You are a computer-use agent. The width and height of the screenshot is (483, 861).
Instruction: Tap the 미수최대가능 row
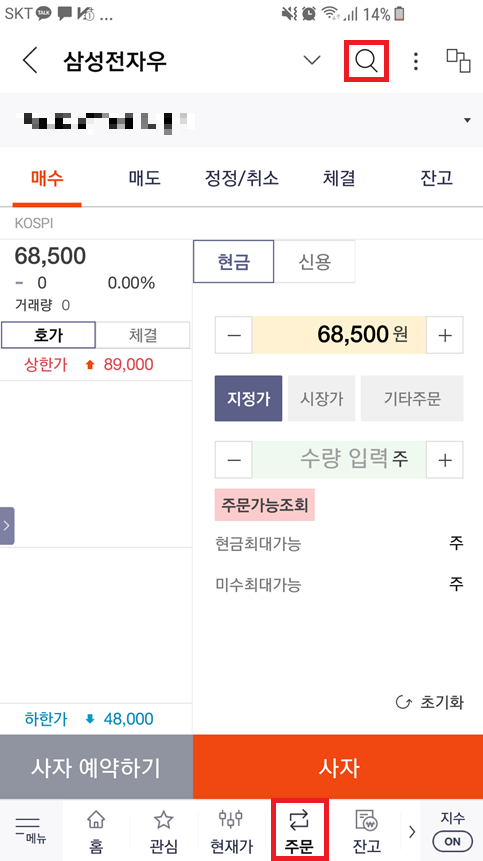pos(339,585)
